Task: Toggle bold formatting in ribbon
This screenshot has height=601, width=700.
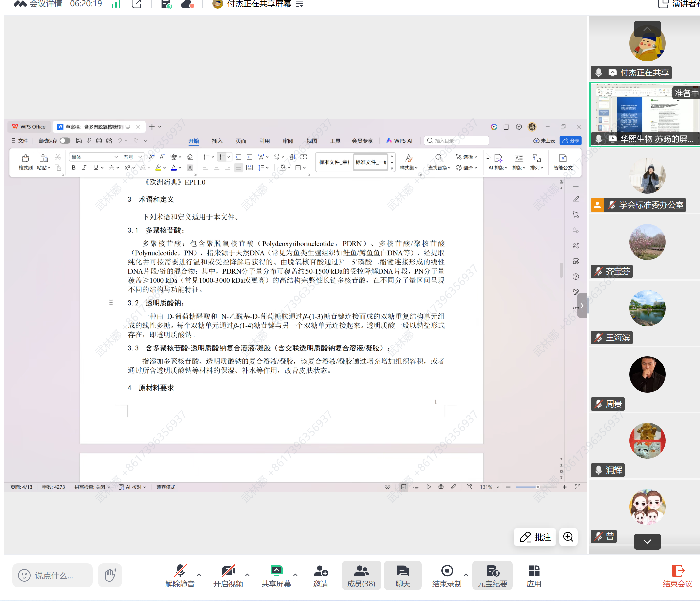Action: pos(73,168)
